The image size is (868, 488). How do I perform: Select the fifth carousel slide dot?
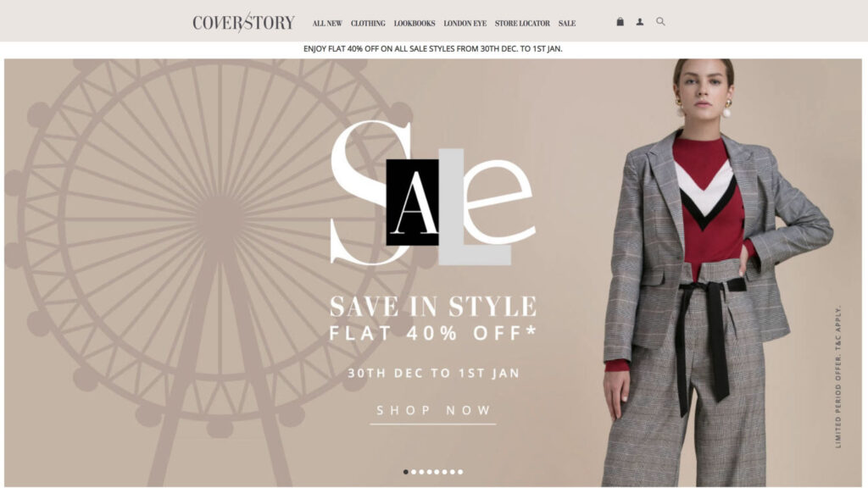(437, 472)
